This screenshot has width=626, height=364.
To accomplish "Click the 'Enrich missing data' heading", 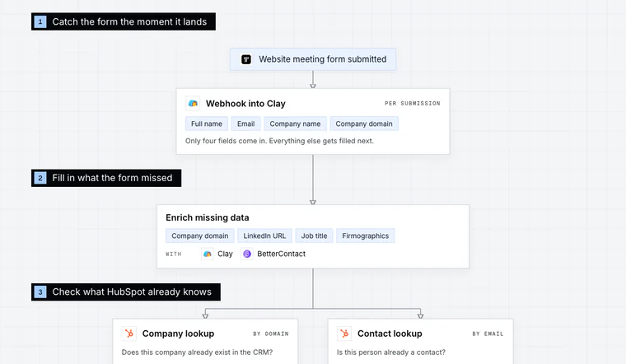I will [208, 217].
